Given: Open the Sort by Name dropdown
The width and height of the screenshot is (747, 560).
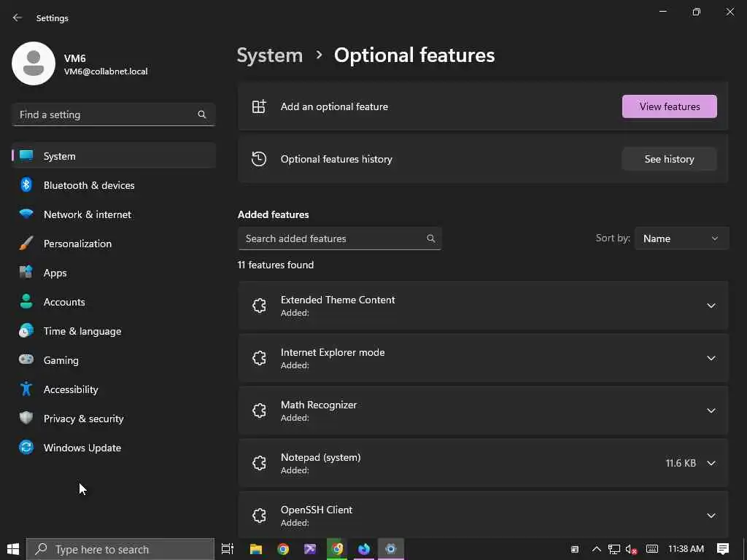Looking at the screenshot, I should (x=682, y=238).
